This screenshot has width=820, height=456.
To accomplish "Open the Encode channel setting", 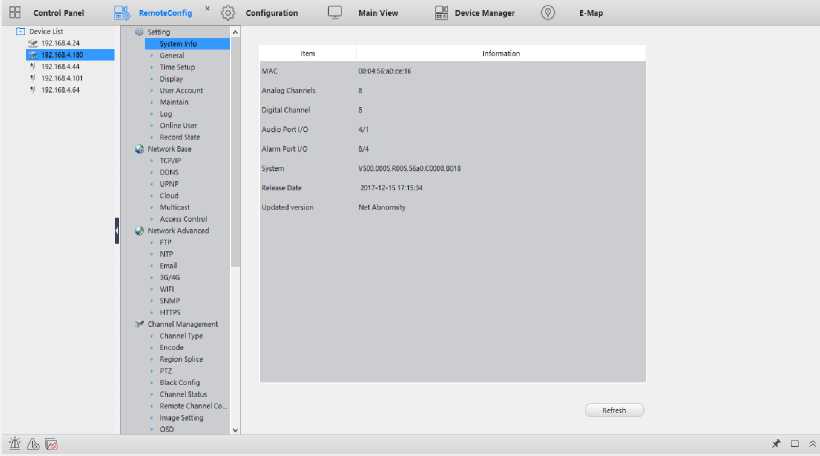I will click(171, 347).
